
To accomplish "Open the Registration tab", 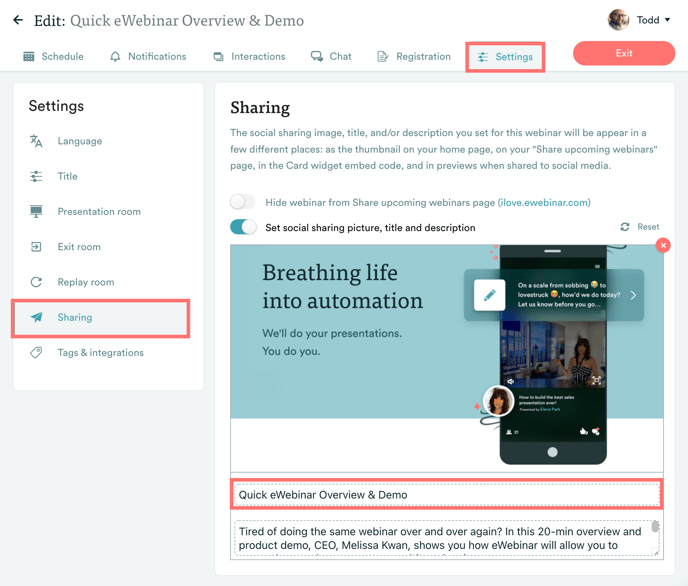I will [414, 57].
